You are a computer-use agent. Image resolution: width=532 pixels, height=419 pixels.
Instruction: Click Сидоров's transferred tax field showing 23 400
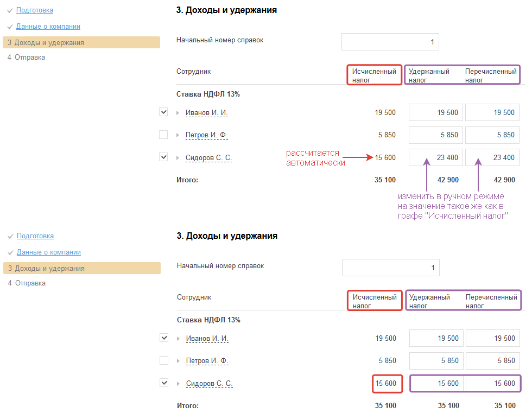(492, 158)
